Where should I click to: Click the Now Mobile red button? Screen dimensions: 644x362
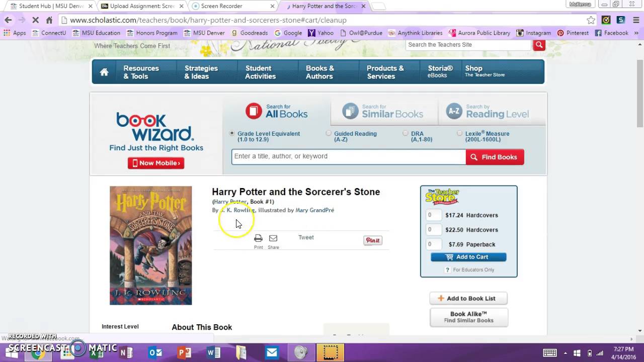tap(156, 163)
